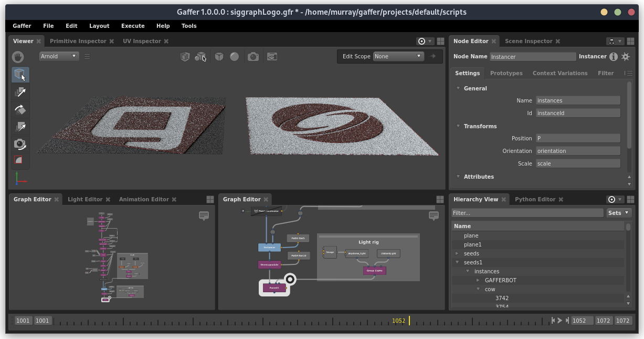Image resolution: width=644 pixels, height=339 pixels.
Task: Toggle the Viewer focus node pin
Action: tap(425, 41)
